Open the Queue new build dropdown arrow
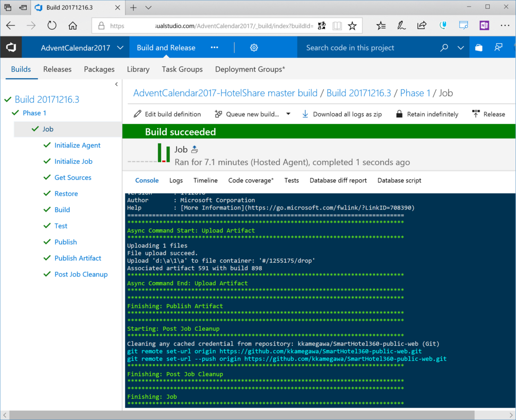The height and width of the screenshot is (420, 516). click(288, 114)
